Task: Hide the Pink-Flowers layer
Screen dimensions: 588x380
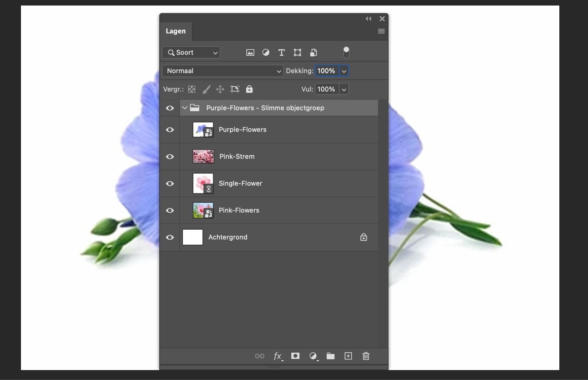Action: tap(170, 210)
